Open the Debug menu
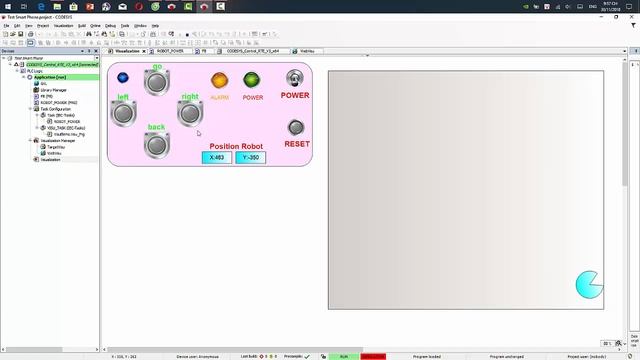Screen dimensions: 640x360 (110, 26)
